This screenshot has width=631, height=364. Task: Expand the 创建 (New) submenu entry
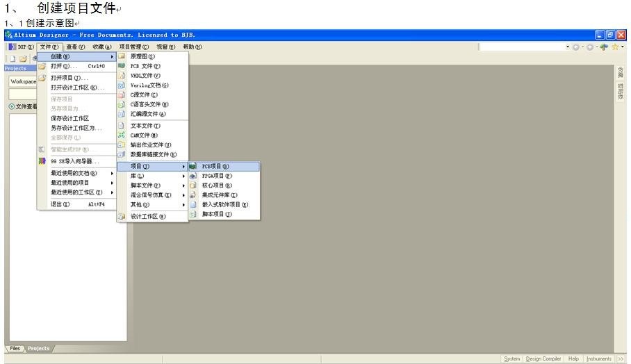pyautogui.click(x=77, y=57)
